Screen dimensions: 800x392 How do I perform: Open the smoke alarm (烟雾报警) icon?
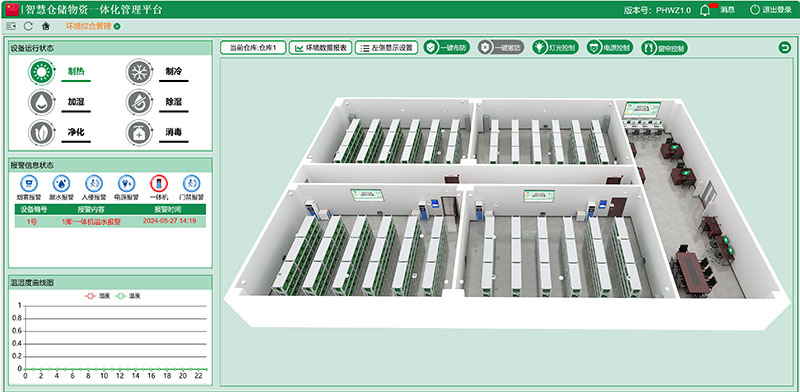[x=29, y=183]
